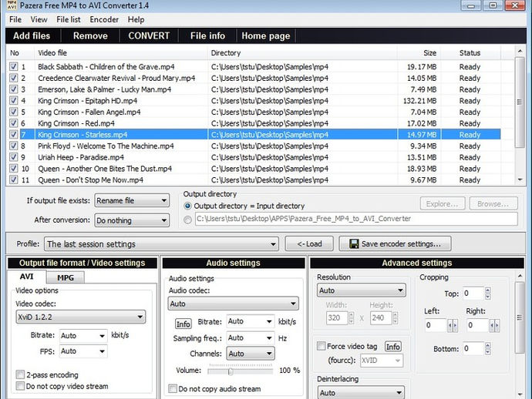Image resolution: width=532 pixels, height=399 pixels.
Task: Switch to the AVI tab
Action: point(26,277)
